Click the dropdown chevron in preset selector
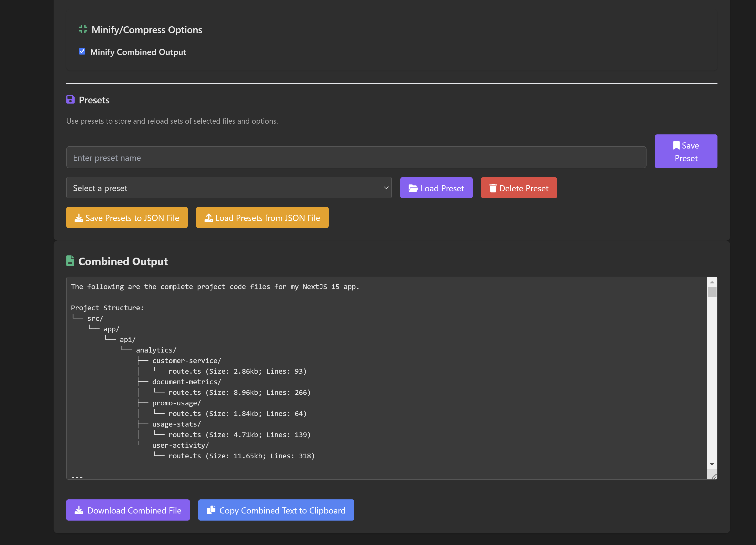 386,188
